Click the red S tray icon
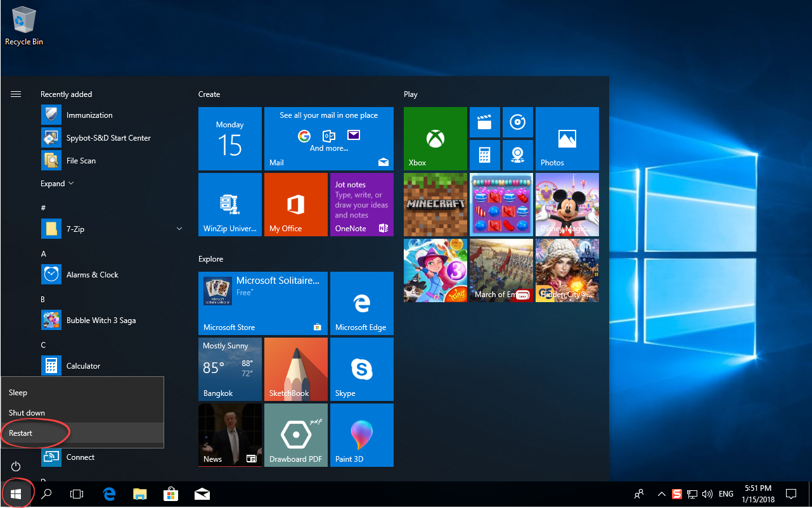 677,494
